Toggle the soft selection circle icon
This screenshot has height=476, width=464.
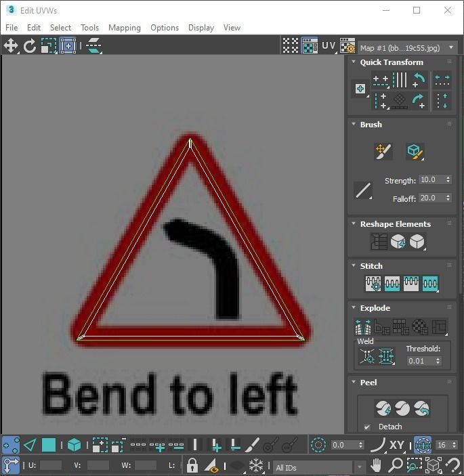[318, 445]
